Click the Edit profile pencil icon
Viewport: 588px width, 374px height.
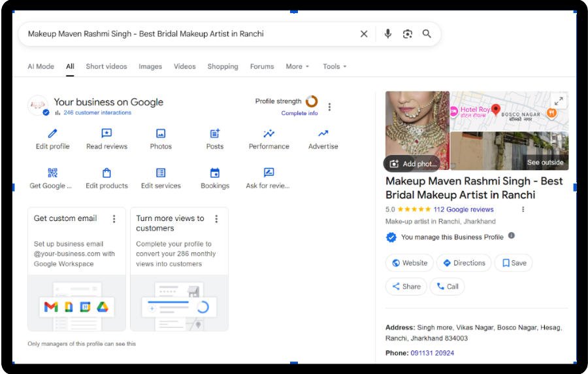(x=52, y=133)
